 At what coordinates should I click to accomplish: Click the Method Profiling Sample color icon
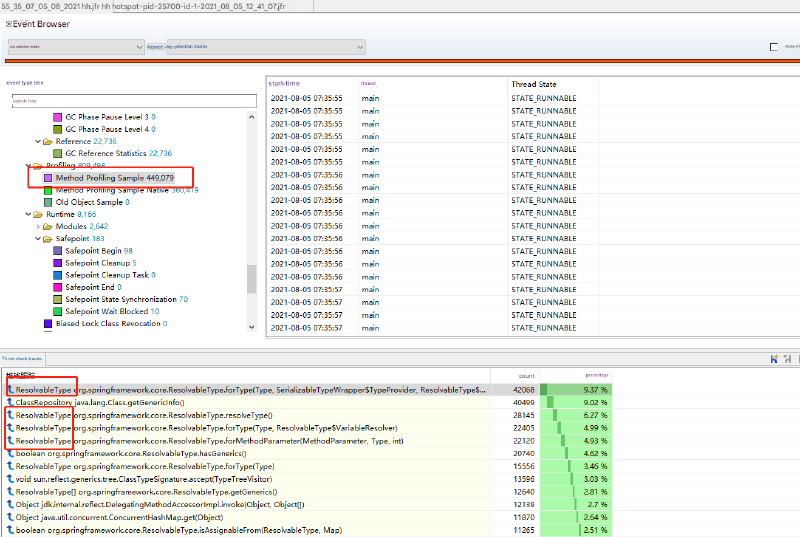tap(48, 178)
